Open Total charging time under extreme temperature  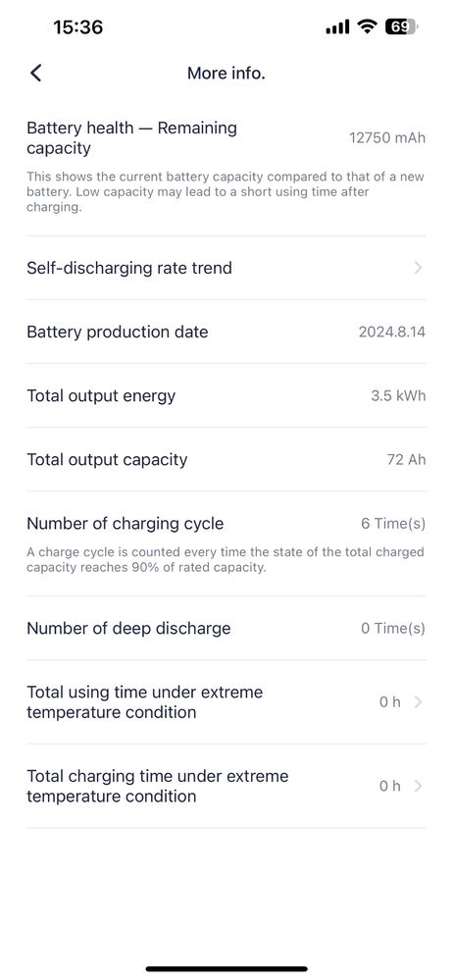pyautogui.click(x=226, y=786)
